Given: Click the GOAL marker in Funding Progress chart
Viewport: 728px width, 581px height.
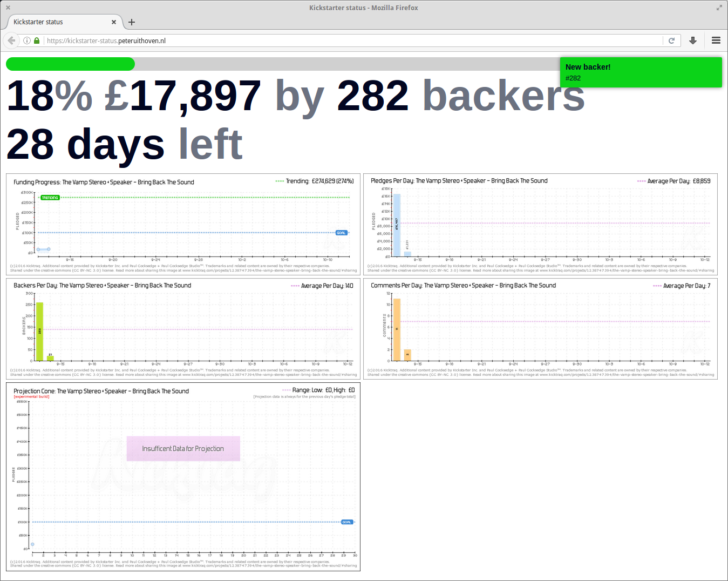Looking at the screenshot, I should (x=342, y=233).
